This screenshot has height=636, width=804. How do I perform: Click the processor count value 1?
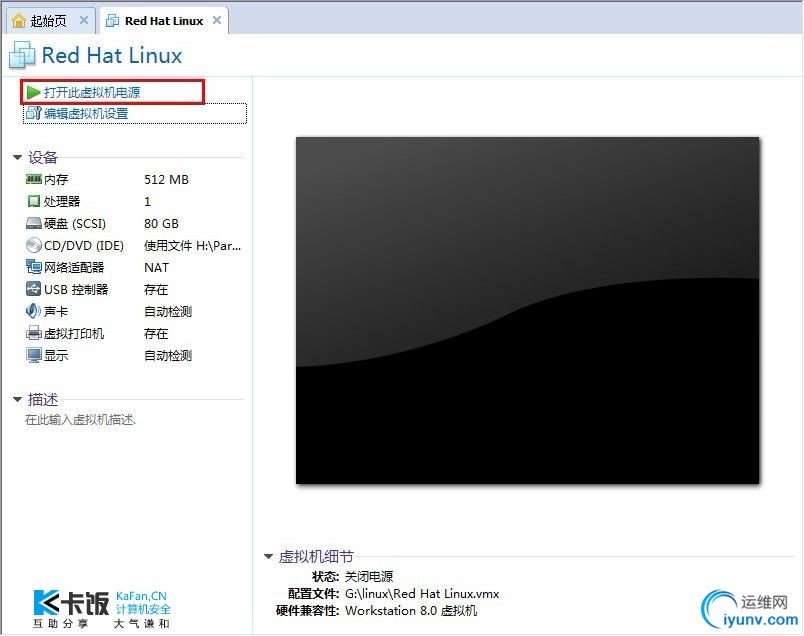click(x=147, y=202)
